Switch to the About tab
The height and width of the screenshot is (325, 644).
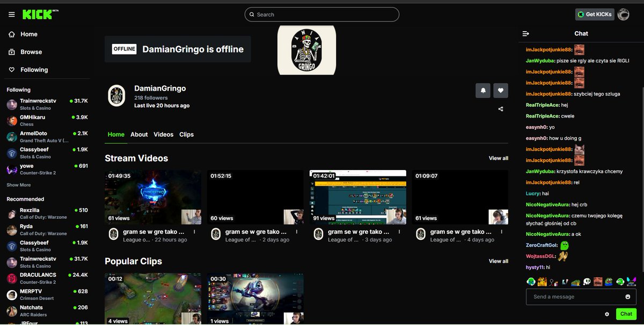tap(139, 135)
